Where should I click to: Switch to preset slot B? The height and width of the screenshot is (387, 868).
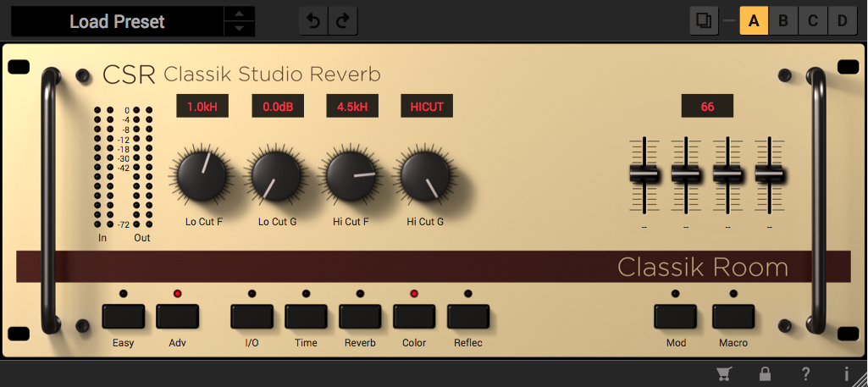[x=783, y=21]
